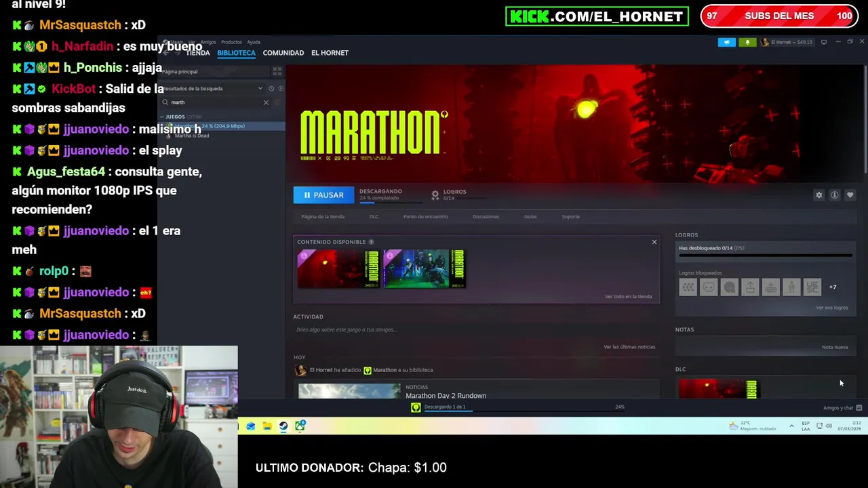
Task: Open fifth locked achievement icon
Action: pos(771,287)
